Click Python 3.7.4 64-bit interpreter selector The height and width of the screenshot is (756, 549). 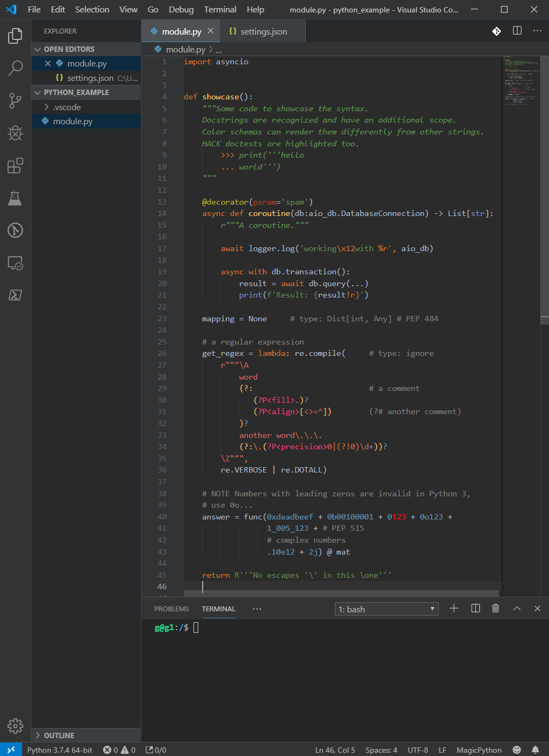click(x=59, y=750)
